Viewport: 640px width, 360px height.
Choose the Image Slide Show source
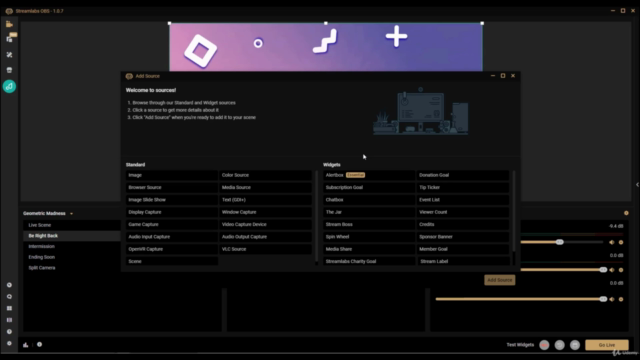point(171,200)
